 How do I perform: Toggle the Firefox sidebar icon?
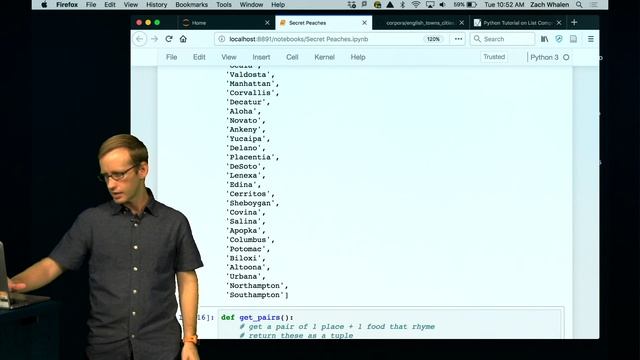(x=573, y=39)
